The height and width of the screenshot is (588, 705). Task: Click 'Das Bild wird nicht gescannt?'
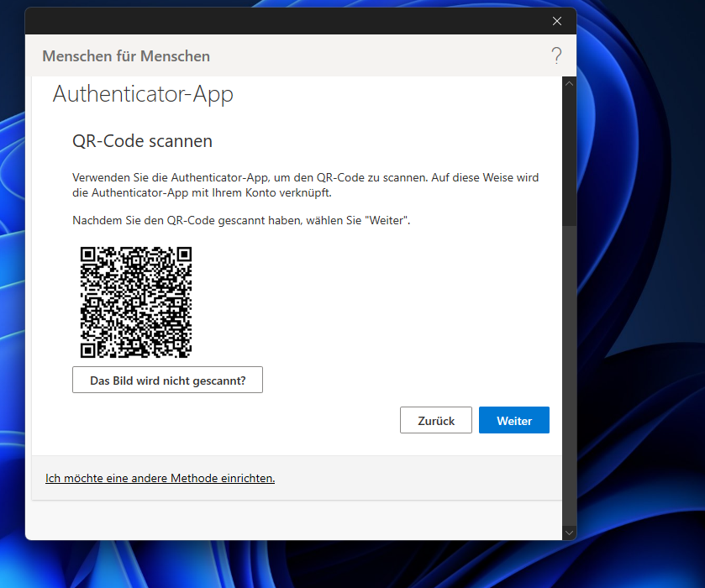(x=166, y=380)
